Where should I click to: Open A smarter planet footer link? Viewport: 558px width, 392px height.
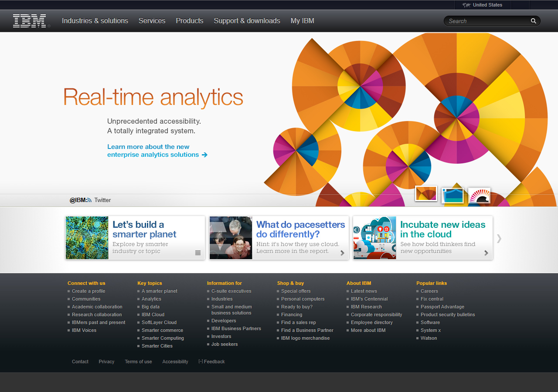160,291
